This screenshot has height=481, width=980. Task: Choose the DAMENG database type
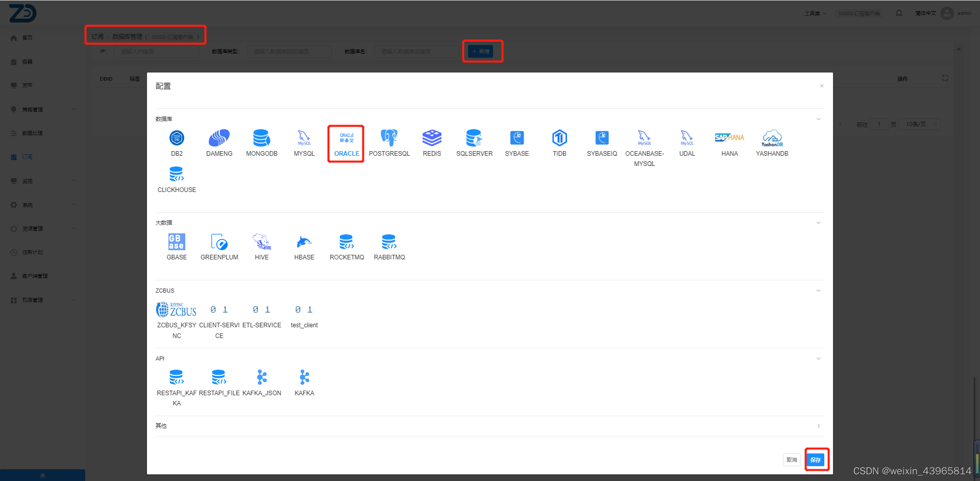pyautogui.click(x=219, y=138)
